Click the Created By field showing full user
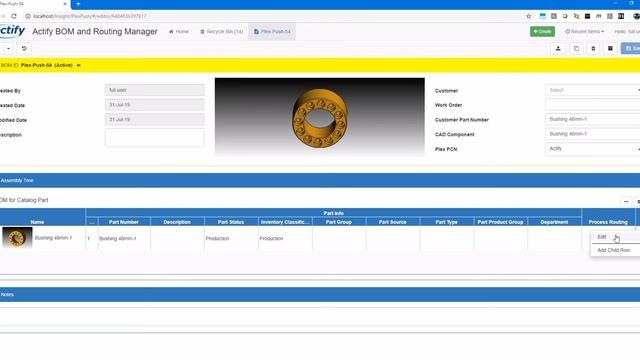640x360 pixels. (155, 90)
